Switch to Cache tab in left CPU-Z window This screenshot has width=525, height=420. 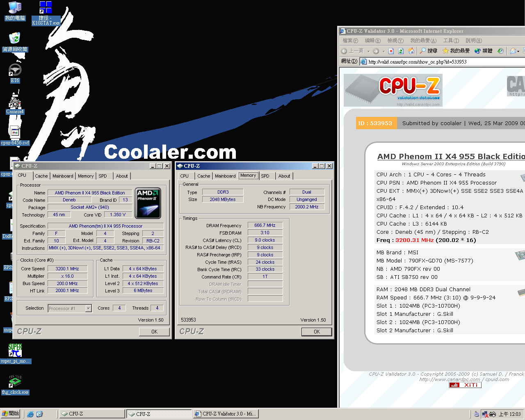(x=41, y=176)
